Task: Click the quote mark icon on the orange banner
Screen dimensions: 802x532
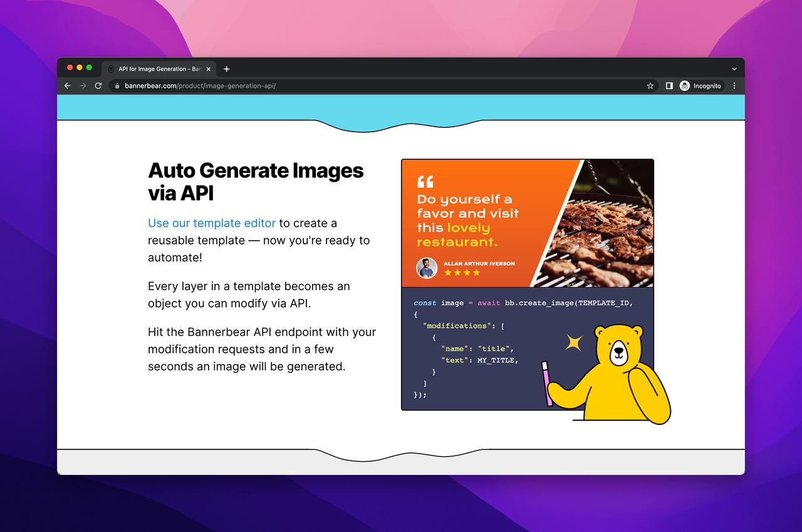Action: click(x=425, y=182)
